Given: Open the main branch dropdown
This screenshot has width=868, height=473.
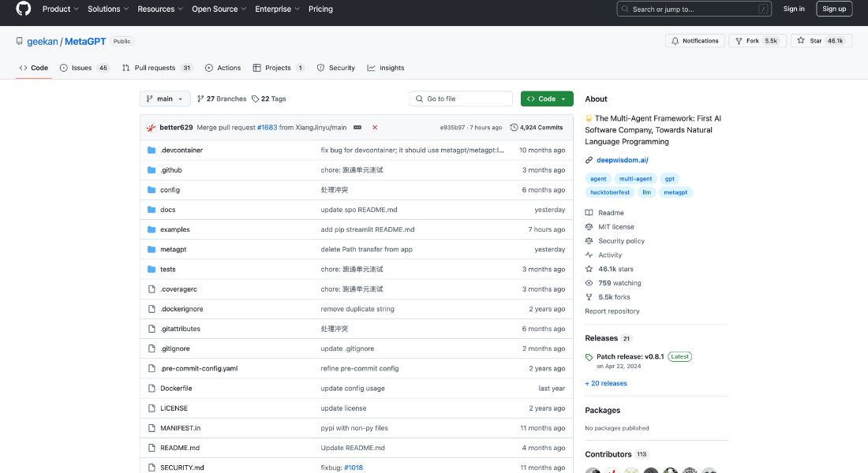Looking at the screenshot, I should (164, 99).
